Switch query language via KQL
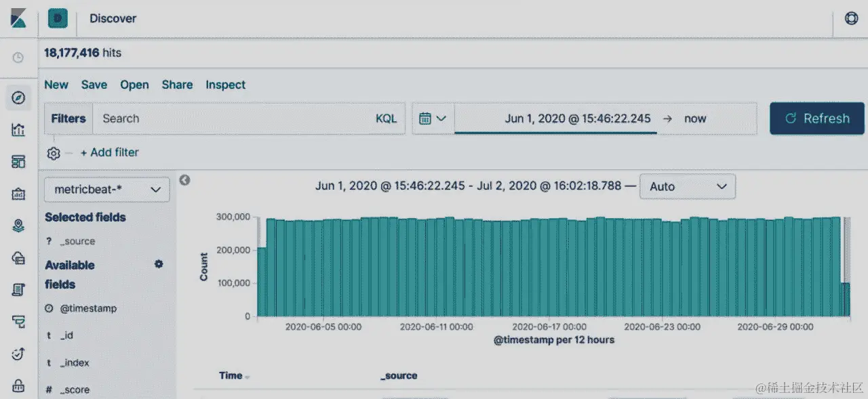Viewport: 868px width, 399px height. [387, 119]
